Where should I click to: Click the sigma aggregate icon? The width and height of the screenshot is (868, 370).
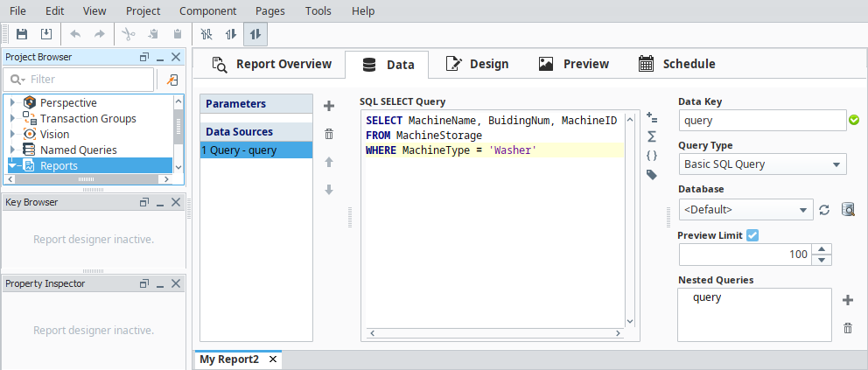pos(652,136)
